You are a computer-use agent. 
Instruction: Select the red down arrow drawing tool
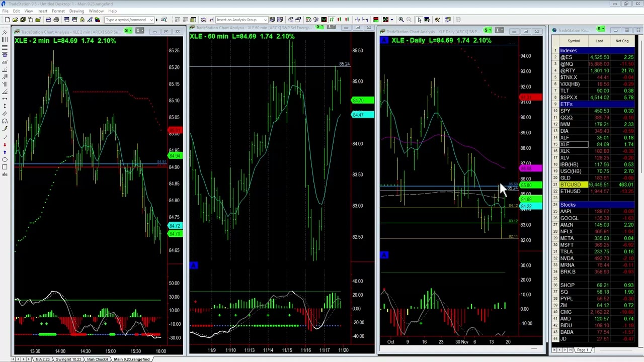click(x=5, y=145)
